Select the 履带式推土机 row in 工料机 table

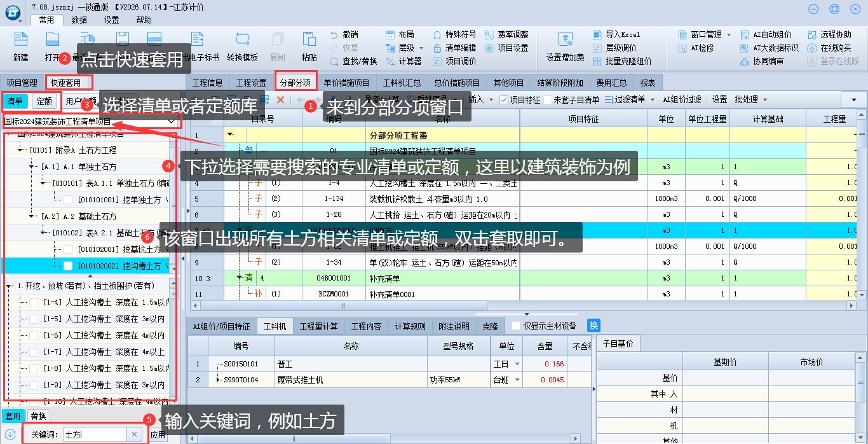click(391, 380)
